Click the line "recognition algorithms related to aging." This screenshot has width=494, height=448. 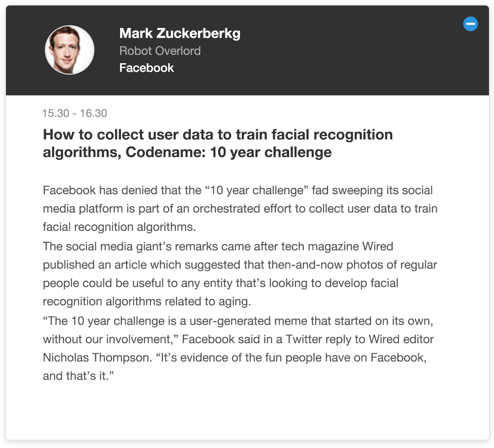(x=147, y=301)
